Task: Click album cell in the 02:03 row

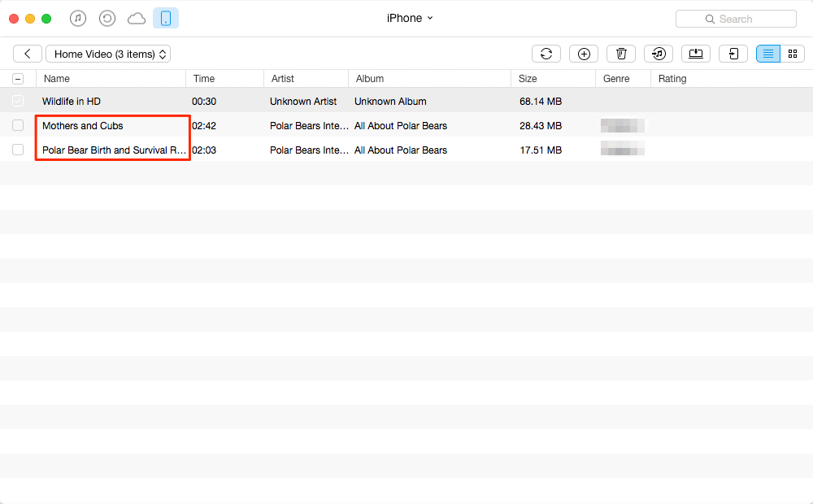Action: [x=401, y=150]
